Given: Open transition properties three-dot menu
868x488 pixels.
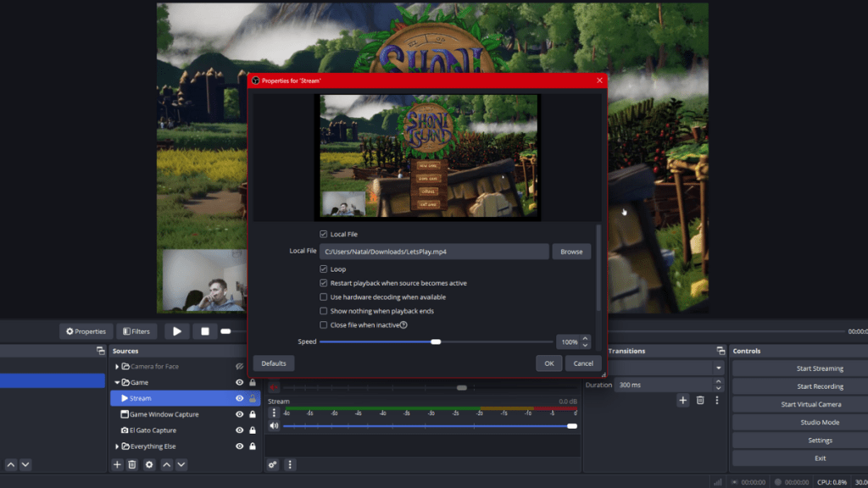Looking at the screenshot, I should (x=717, y=400).
